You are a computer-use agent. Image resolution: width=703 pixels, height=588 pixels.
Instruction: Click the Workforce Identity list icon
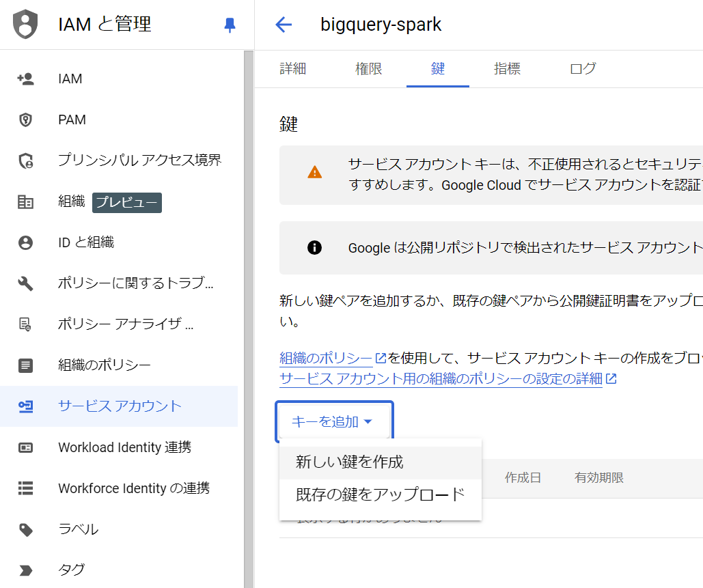pyautogui.click(x=25, y=488)
